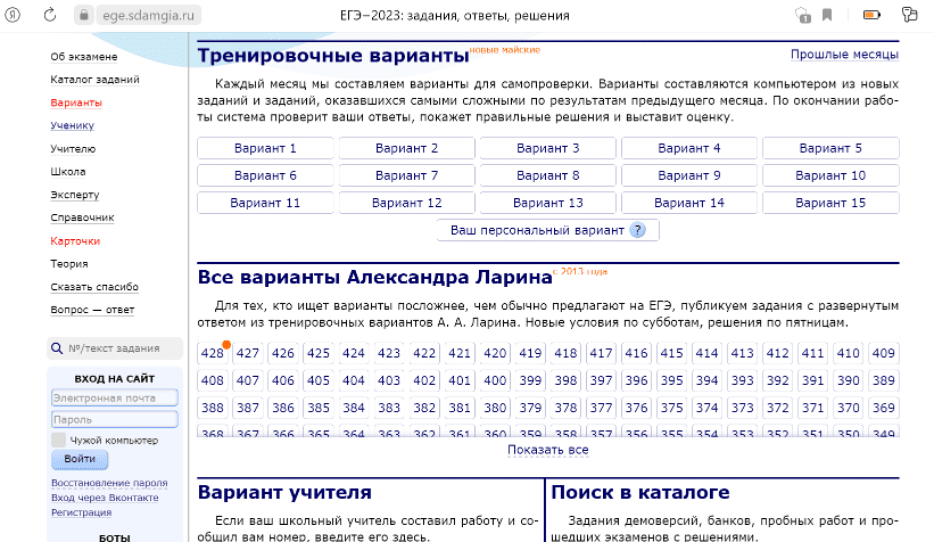Open the downloads shield icon in toolbar

[x=803, y=15]
